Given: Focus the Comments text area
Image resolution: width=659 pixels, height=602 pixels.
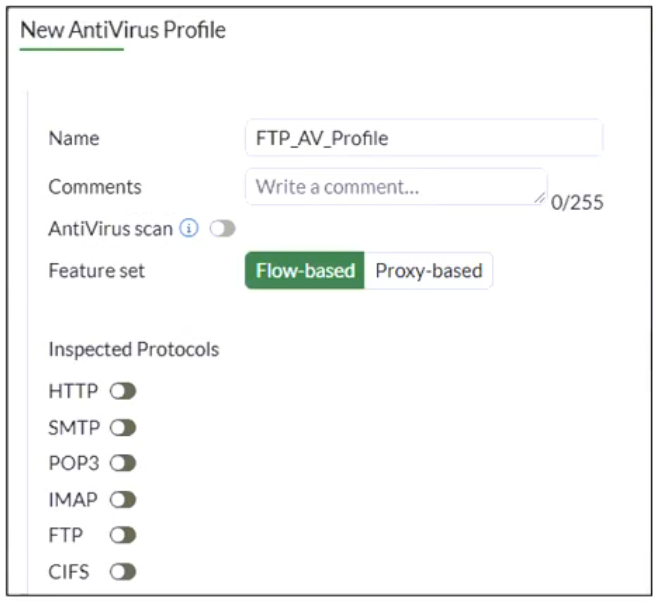Looking at the screenshot, I should tap(395, 187).
